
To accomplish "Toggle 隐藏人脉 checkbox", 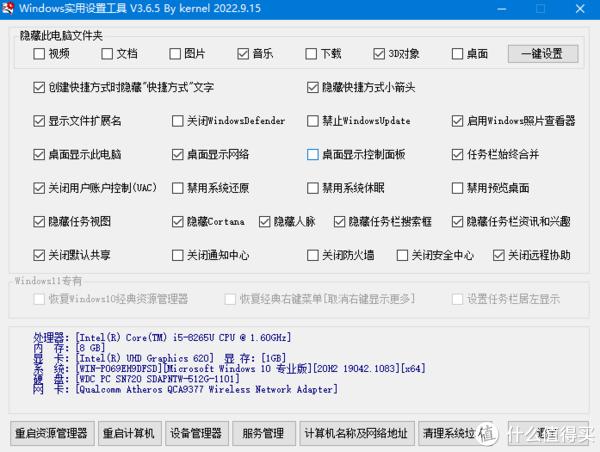I will coord(264,222).
